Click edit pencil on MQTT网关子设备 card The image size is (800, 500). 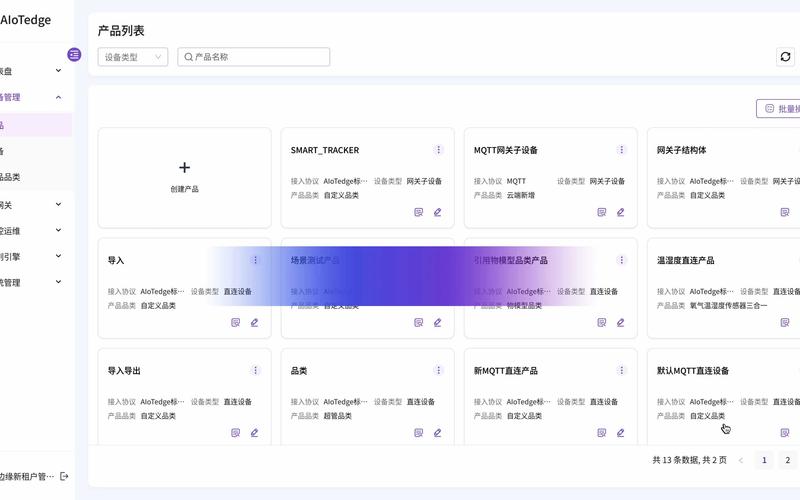620,212
